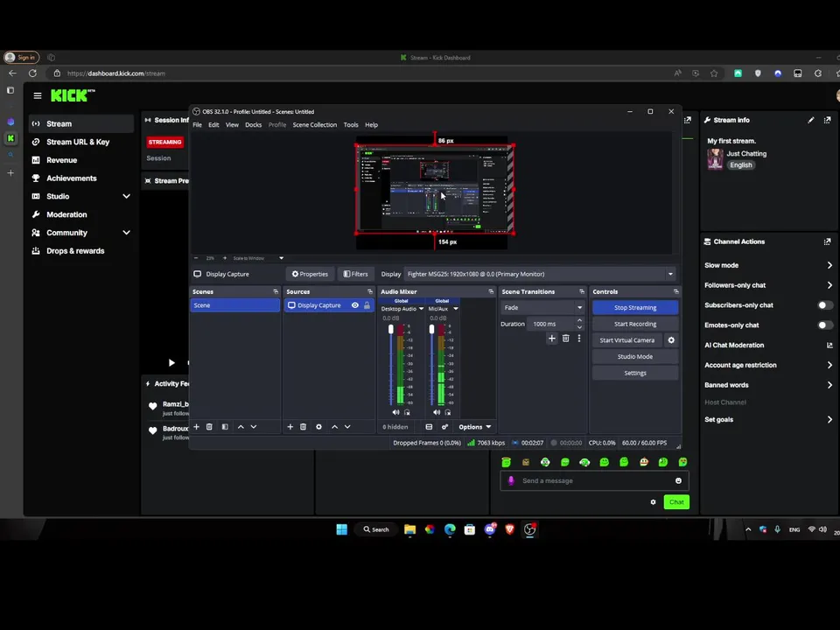Click Stop Streaming button

click(x=635, y=307)
